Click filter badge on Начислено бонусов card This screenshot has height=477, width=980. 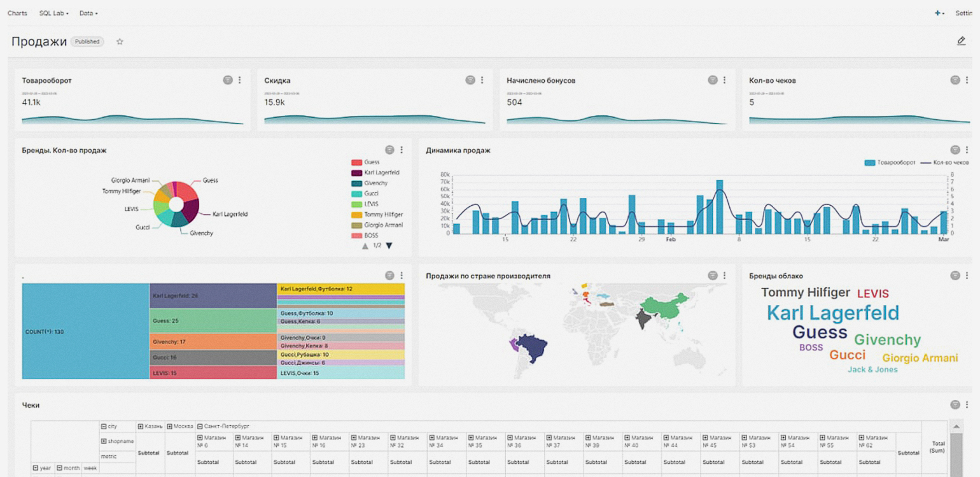713,80
